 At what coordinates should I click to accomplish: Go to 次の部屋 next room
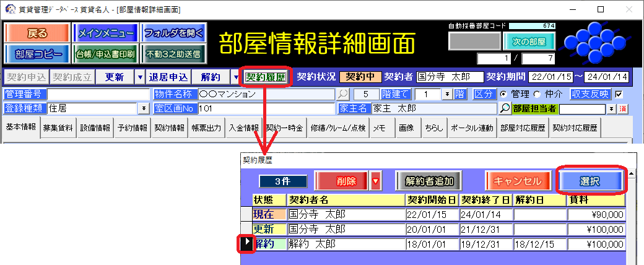[x=529, y=41]
